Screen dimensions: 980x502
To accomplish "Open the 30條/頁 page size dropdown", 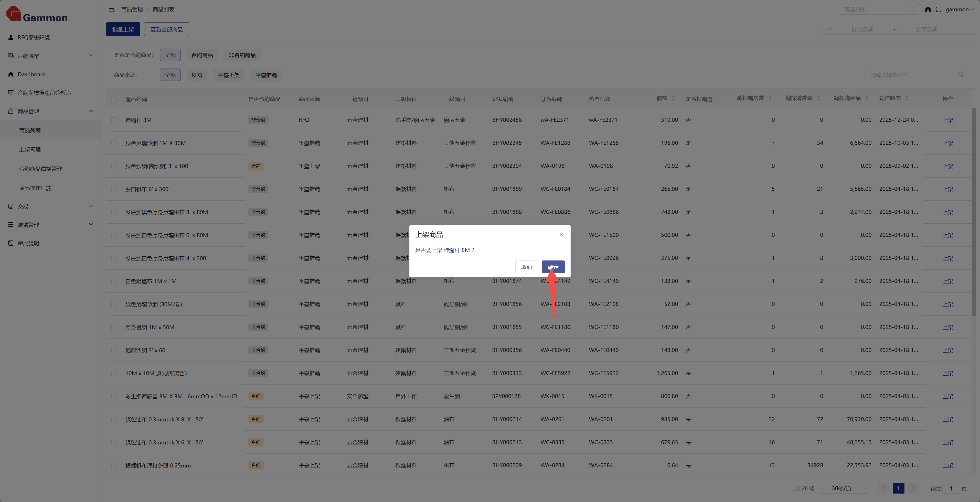I will tap(845, 488).
